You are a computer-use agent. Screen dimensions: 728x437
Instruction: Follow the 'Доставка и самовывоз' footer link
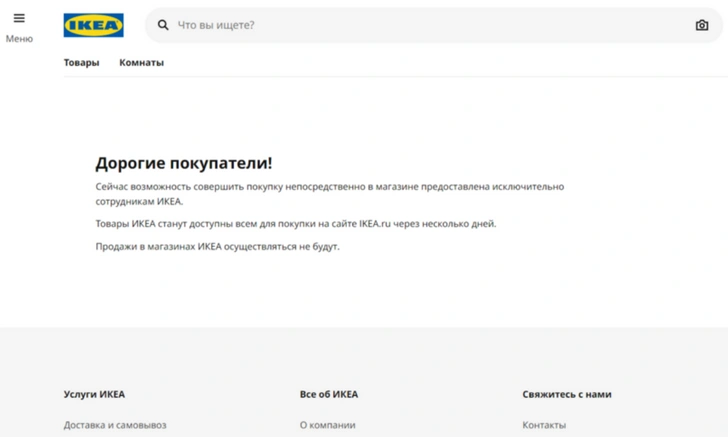pyautogui.click(x=115, y=425)
